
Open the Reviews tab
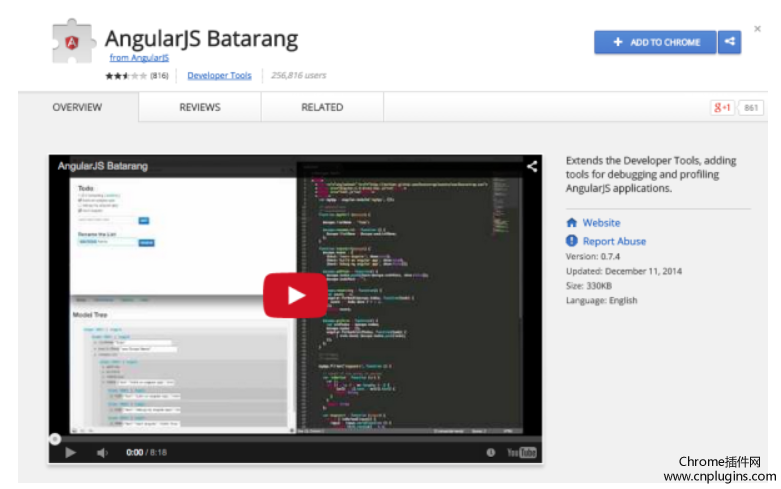pyautogui.click(x=200, y=107)
